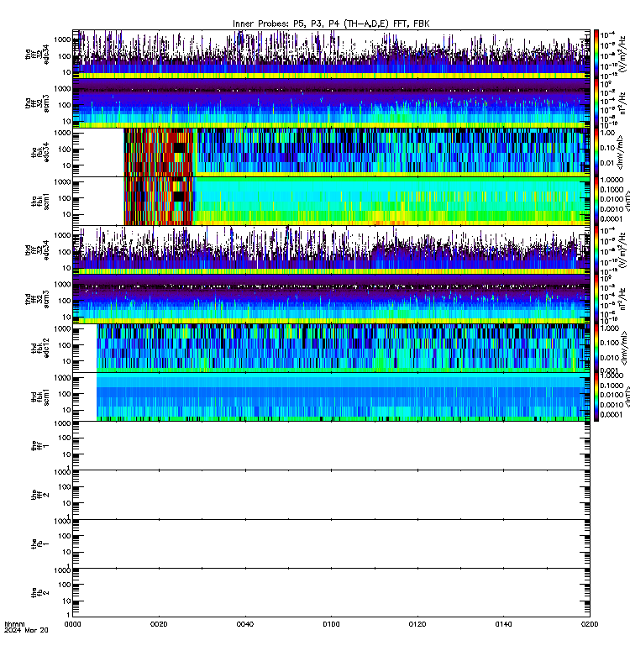The image size is (630, 672).
Task: Click the tha fff edc34 color bar
Action: [x=596, y=54]
